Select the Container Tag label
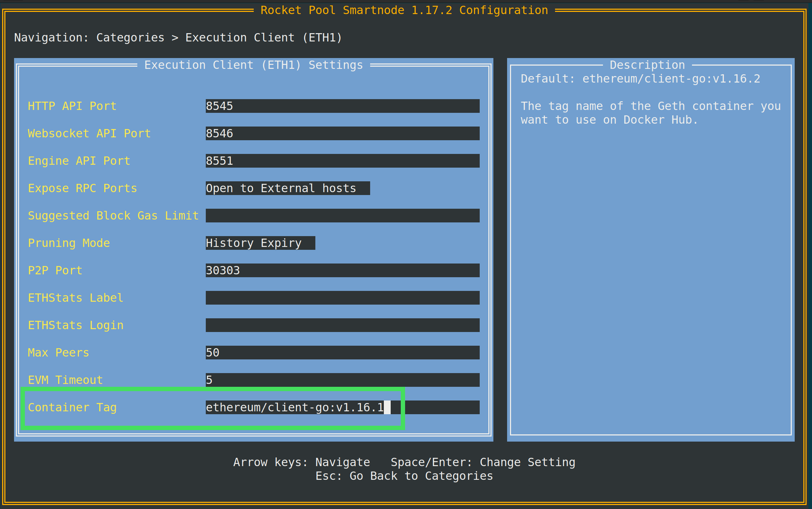 (x=72, y=407)
